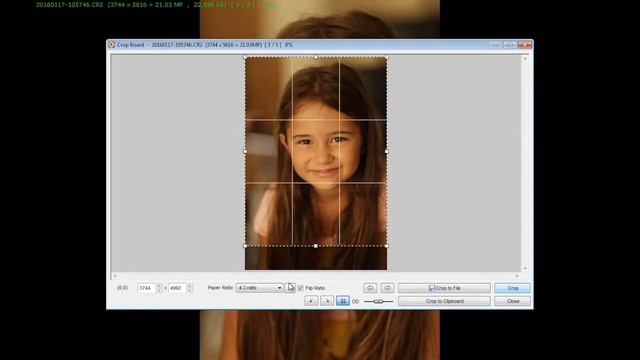Click the horizontal scrollbar right arrow
640x360 pixels.
point(517,276)
